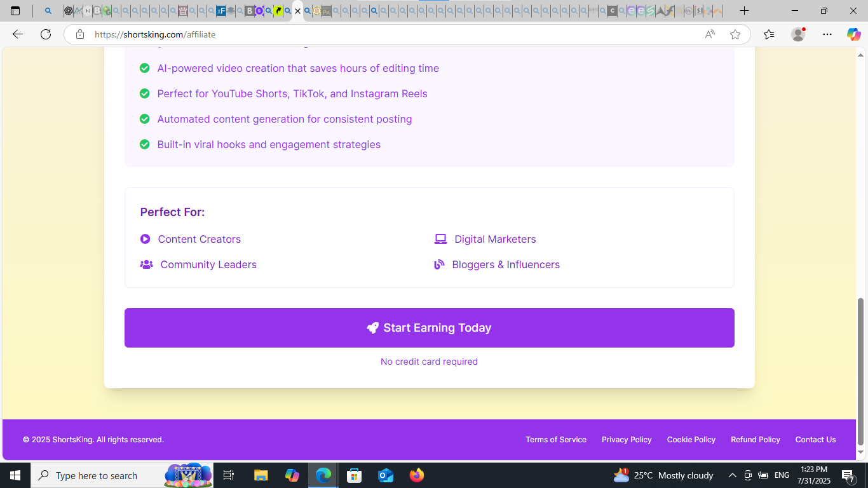The image size is (868, 488).
Task: Click the people icon beside Community Leaders
Action: [146, 264]
